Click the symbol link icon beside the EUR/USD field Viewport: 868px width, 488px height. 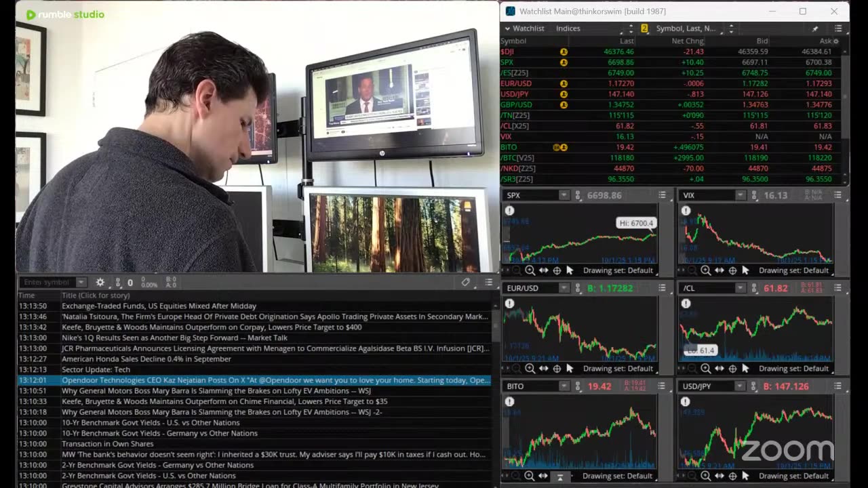578,288
